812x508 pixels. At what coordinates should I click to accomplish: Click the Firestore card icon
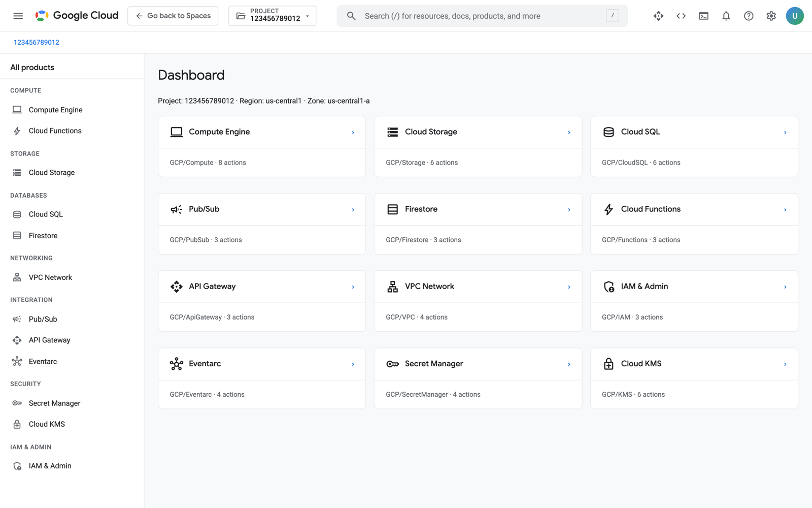392,209
